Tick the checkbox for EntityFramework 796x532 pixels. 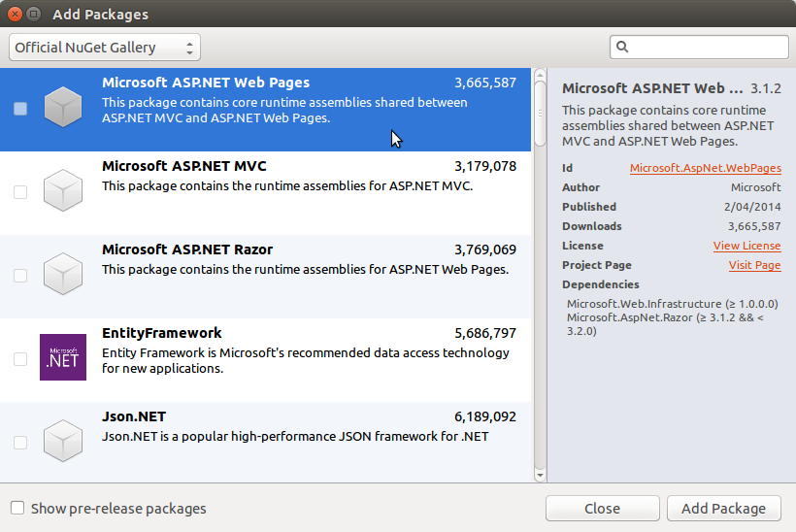[x=20, y=359]
